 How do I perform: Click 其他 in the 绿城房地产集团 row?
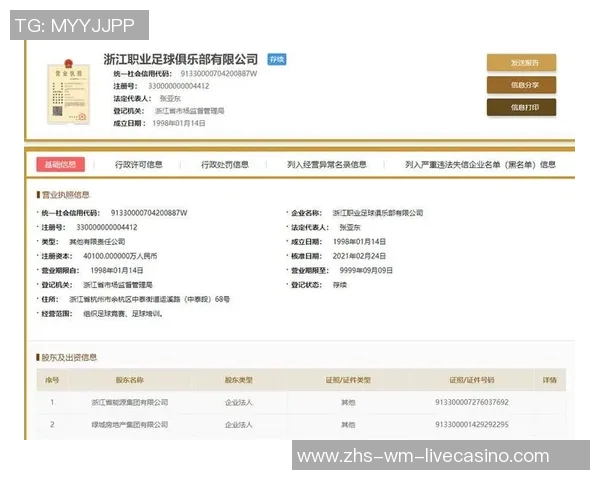(348, 424)
